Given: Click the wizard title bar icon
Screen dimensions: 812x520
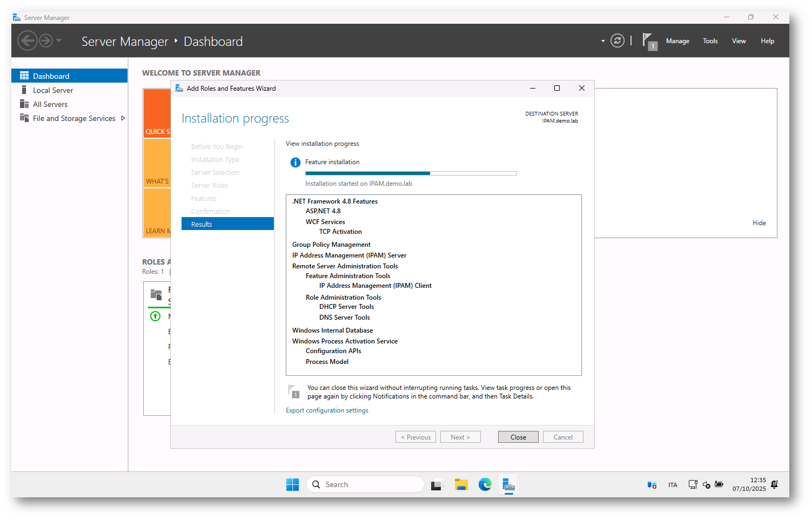Looking at the screenshot, I should tap(179, 89).
